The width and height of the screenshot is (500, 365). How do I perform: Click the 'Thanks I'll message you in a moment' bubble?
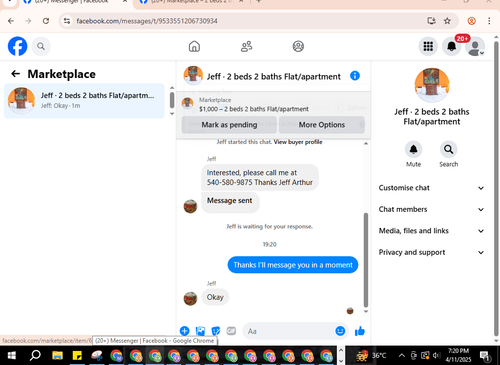click(293, 265)
